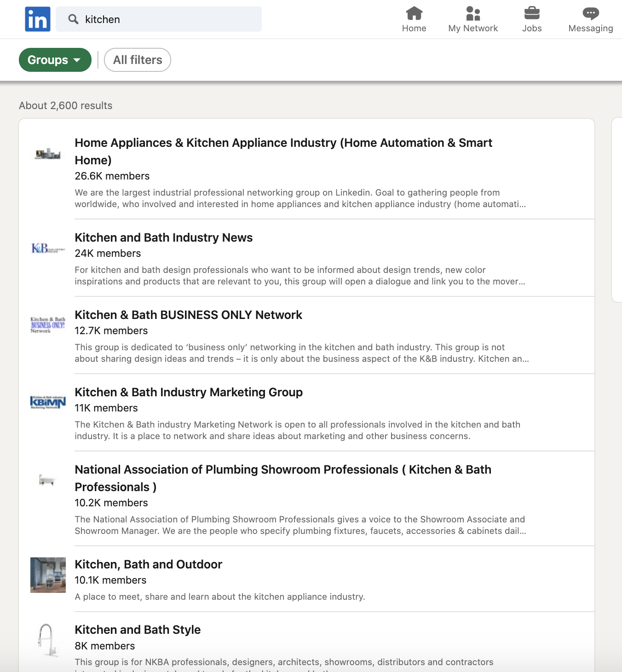Click description 'A place to meet, share and learn'

coord(220,597)
